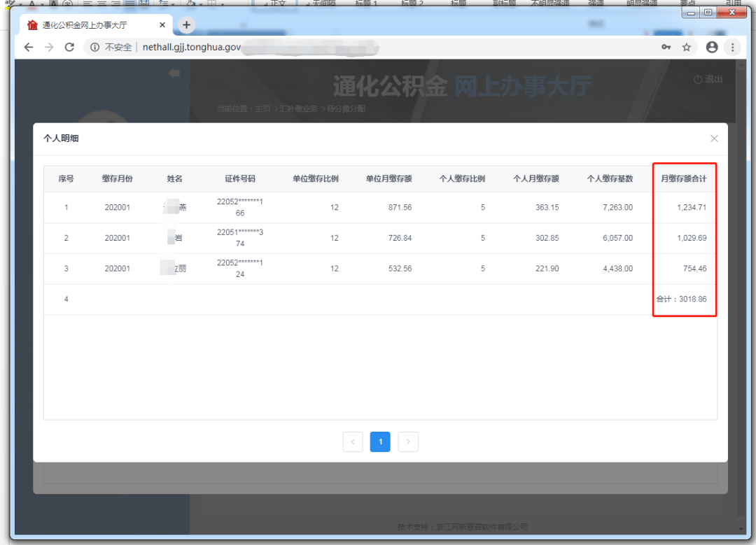Select the cell showing 6,057.00

pos(617,238)
